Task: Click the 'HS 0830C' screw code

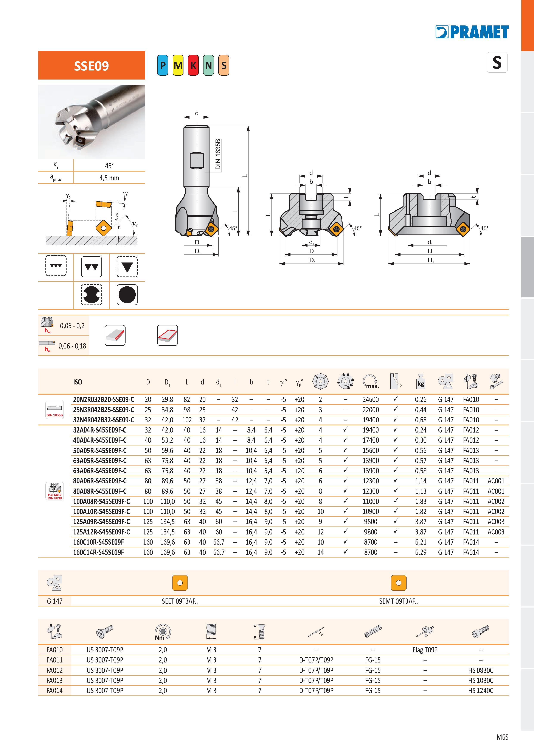Action: pos(481,670)
